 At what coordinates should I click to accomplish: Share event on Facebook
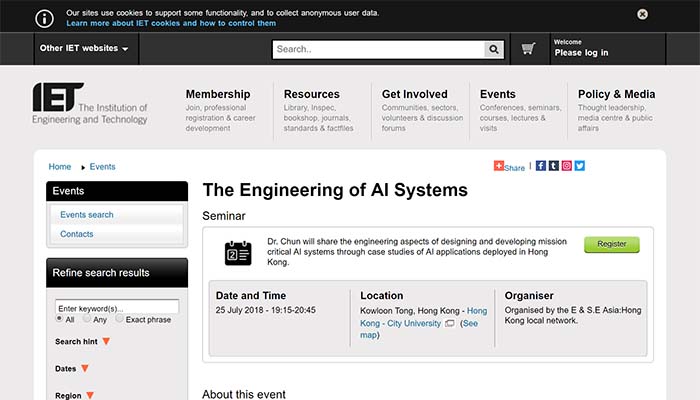coord(541,166)
